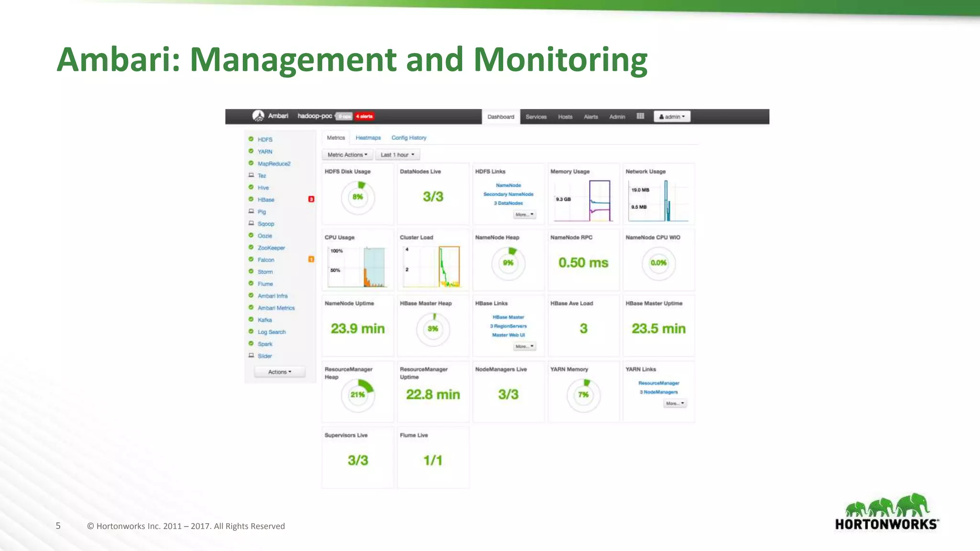Open the Master Web UI link
This screenshot has width=980, height=551.
[x=508, y=335]
